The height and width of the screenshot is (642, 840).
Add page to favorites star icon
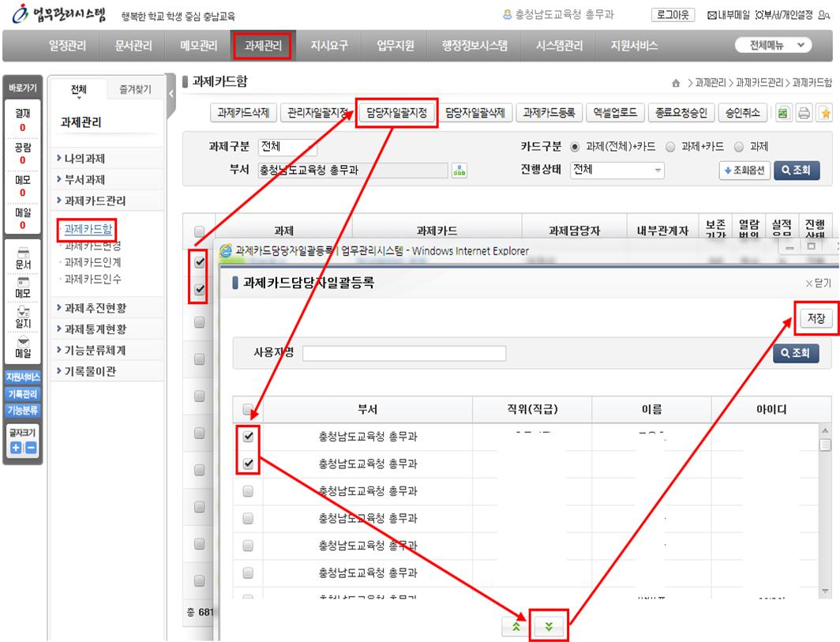click(825, 113)
